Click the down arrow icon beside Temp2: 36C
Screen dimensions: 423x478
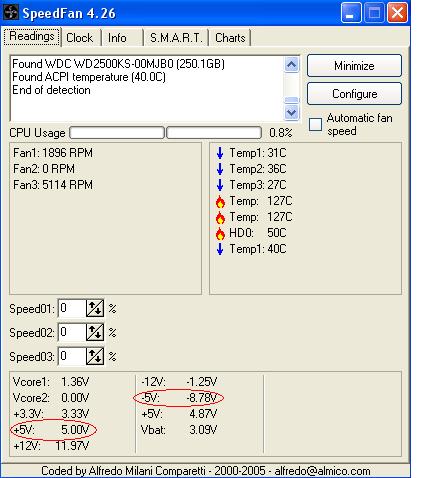(220, 169)
